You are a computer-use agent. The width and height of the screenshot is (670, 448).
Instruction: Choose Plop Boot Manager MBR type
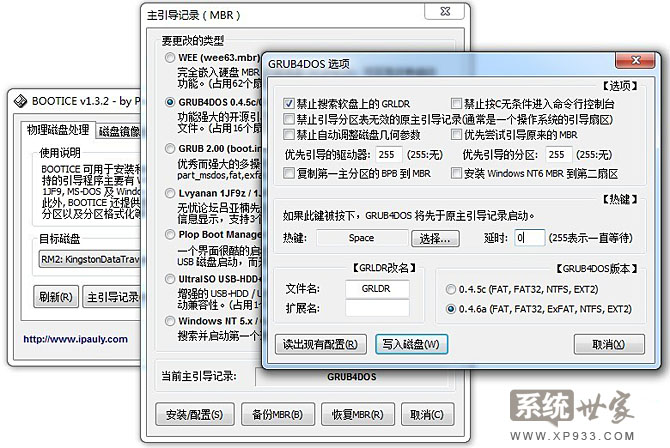[x=170, y=234]
